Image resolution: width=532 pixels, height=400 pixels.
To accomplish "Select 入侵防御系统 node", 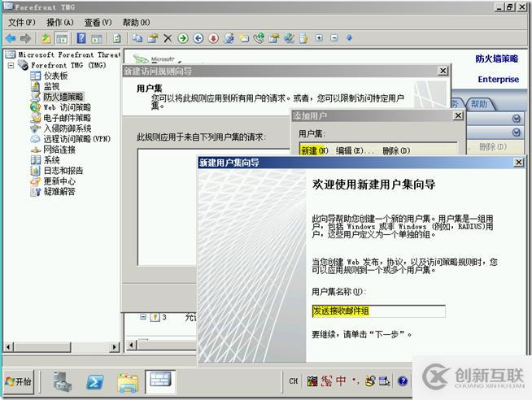I will 68,128.
